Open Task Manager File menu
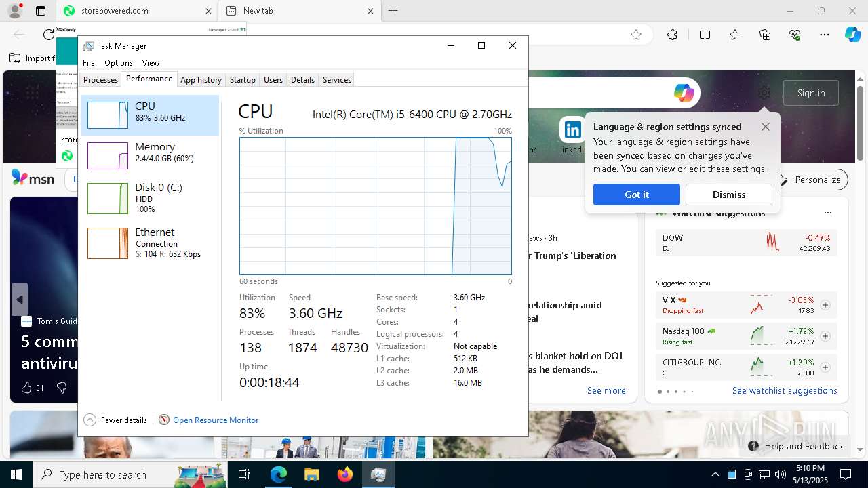Screen dimensions: 868x488 (89, 63)
